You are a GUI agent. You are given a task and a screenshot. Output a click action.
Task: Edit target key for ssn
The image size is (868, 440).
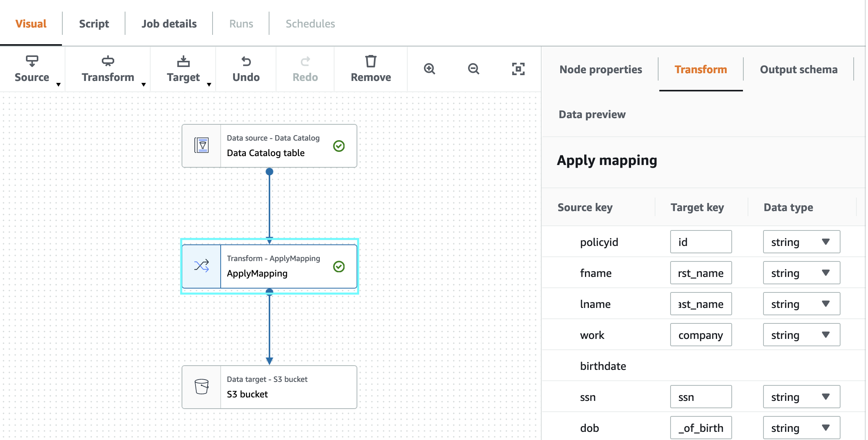click(x=701, y=397)
